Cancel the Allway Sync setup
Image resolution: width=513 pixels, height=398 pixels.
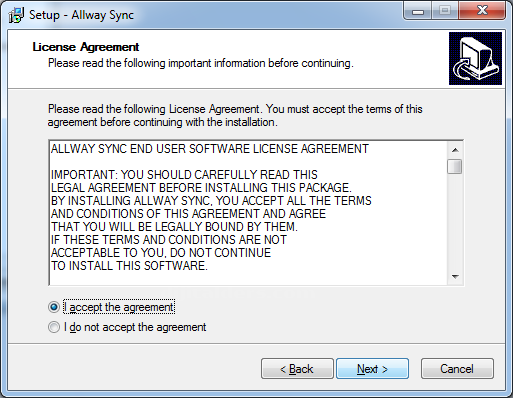(x=457, y=369)
